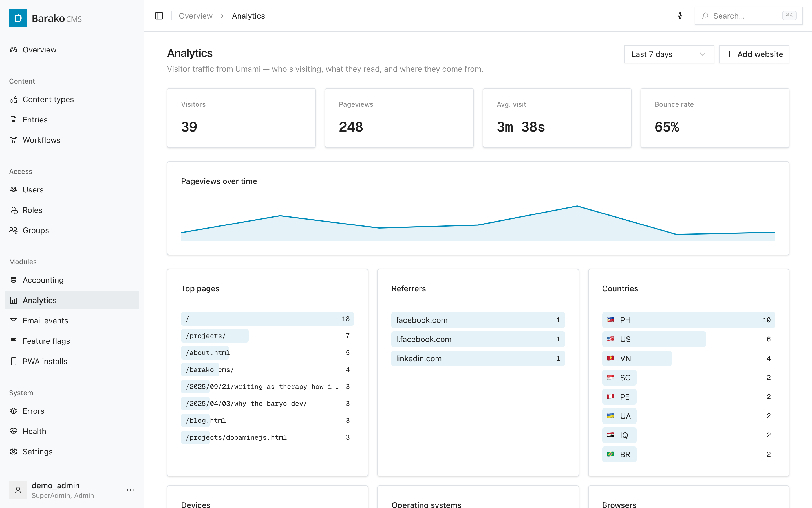The image size is (812, 508).
Task: Click the /blog.html page row
Action: pyautogui.click(x=267, y=420)
